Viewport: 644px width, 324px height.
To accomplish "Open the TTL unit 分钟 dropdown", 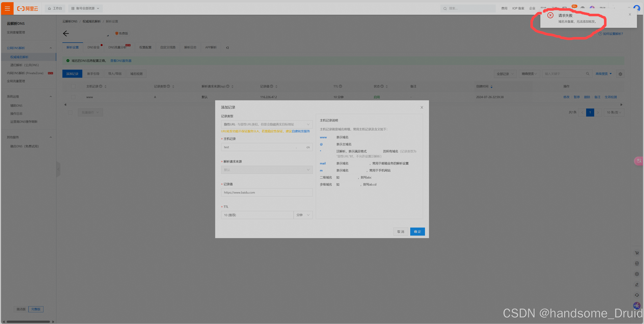I will click(303, 215).
